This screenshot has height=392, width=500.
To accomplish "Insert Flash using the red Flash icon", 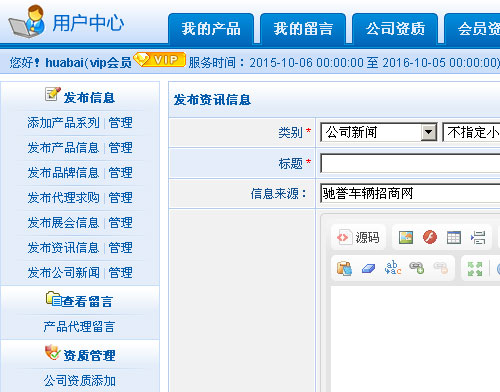I will coord(430,238).
